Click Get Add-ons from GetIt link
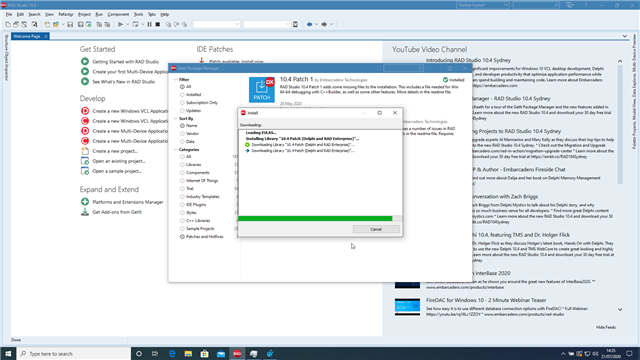This screenshot has height=360, width=640. pos(117,212)
